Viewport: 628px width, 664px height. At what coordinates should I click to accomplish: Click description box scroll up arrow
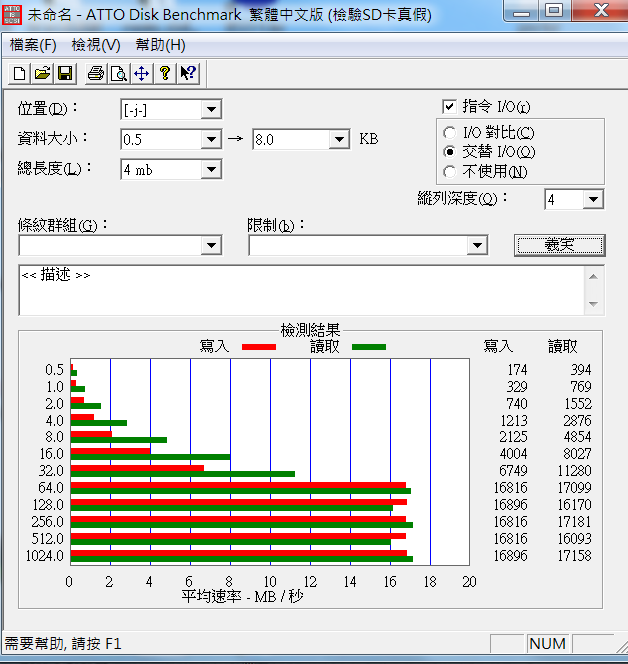pyautogui.click(x=594, y=277)
